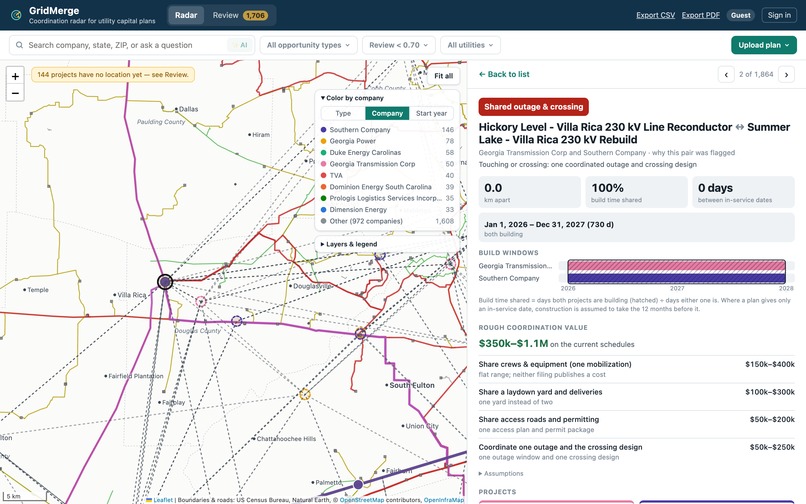Click the '0.0 km apart' stat card
Screen dimensions: 806x504
[x=529, y=192]
